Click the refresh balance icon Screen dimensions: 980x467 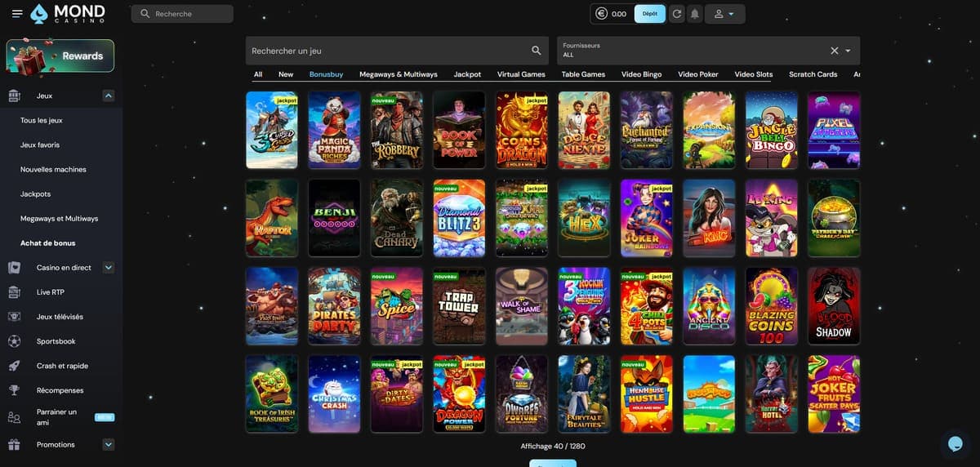[676, 14]
